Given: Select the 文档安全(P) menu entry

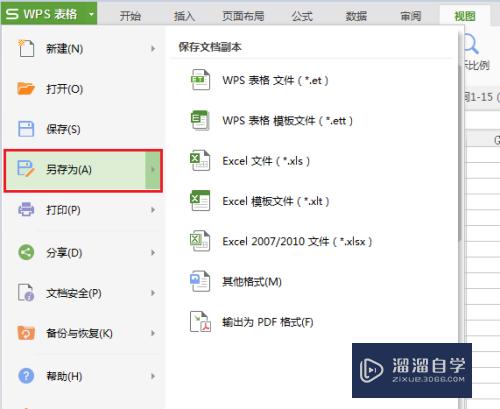Looking at the screenshot, I should [x=83, y=293].
